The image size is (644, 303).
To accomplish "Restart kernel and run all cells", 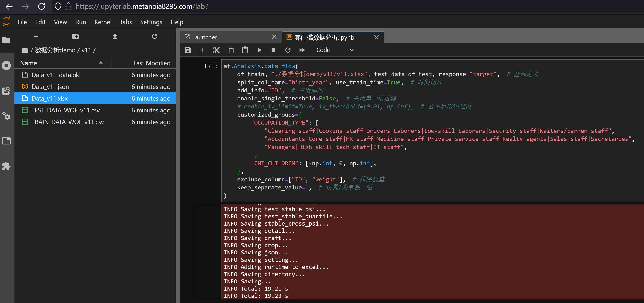I will (x=302, y=50).
